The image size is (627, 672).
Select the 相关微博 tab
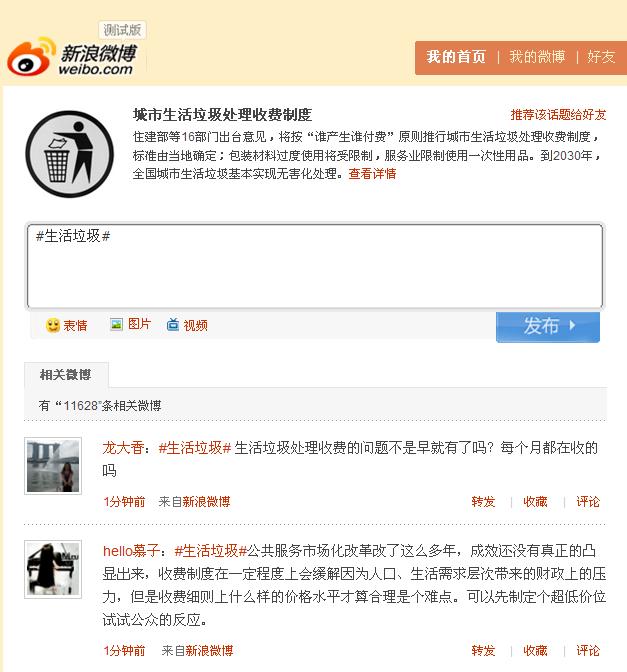[x=66, y=375]
